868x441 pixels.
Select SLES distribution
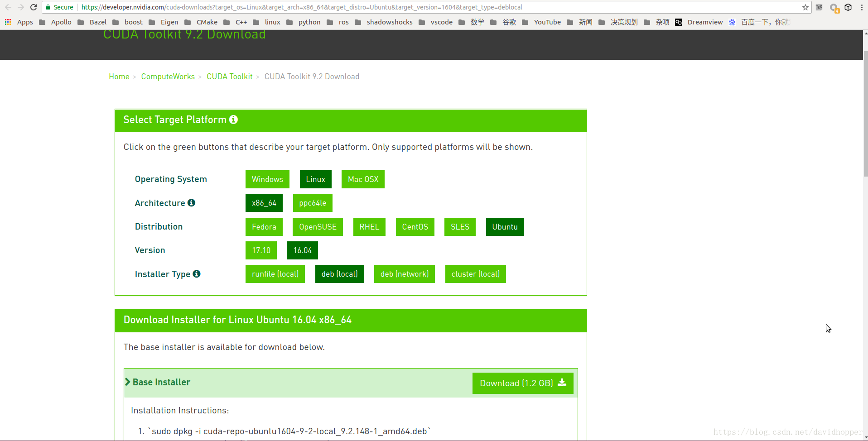(460, 227)
